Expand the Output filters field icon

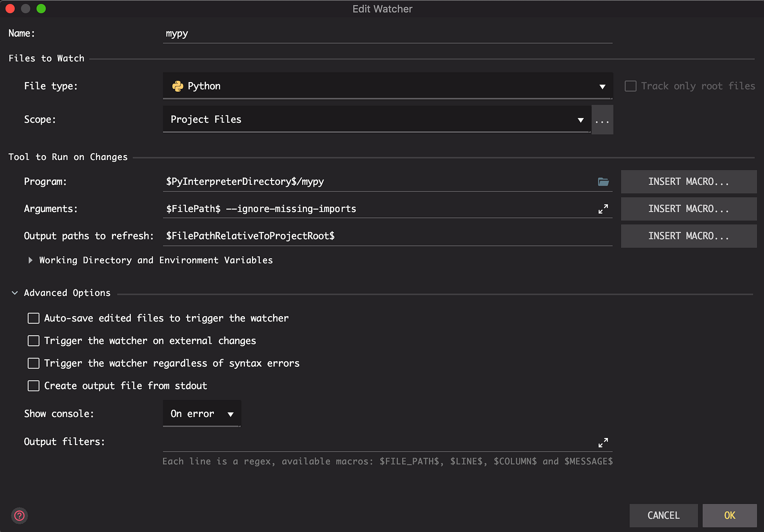pos(603,443)
